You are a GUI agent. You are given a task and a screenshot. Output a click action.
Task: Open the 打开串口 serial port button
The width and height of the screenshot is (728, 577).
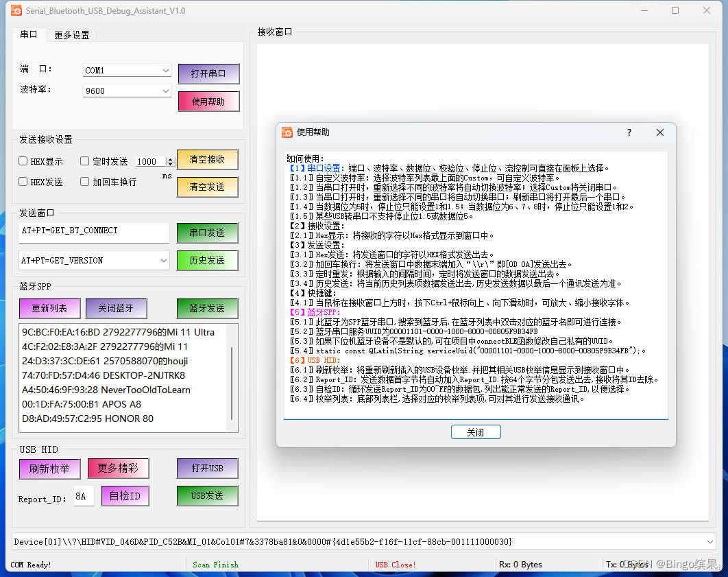pos(208,73)
